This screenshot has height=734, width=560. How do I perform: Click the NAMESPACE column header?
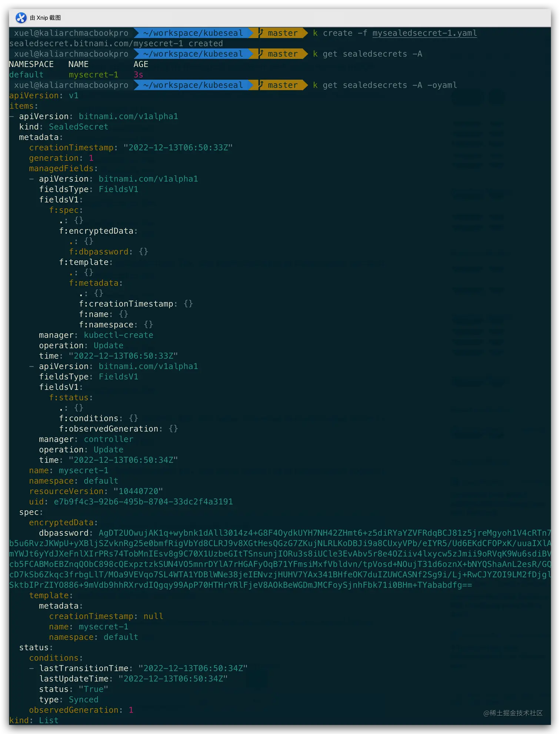click(x=31, y=64)
